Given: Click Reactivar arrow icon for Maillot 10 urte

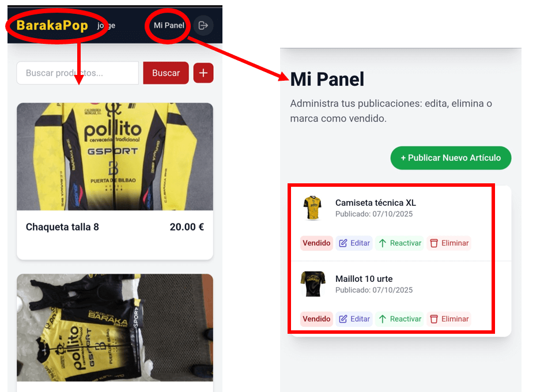Looking at the screenshot, I should (382, 319).
